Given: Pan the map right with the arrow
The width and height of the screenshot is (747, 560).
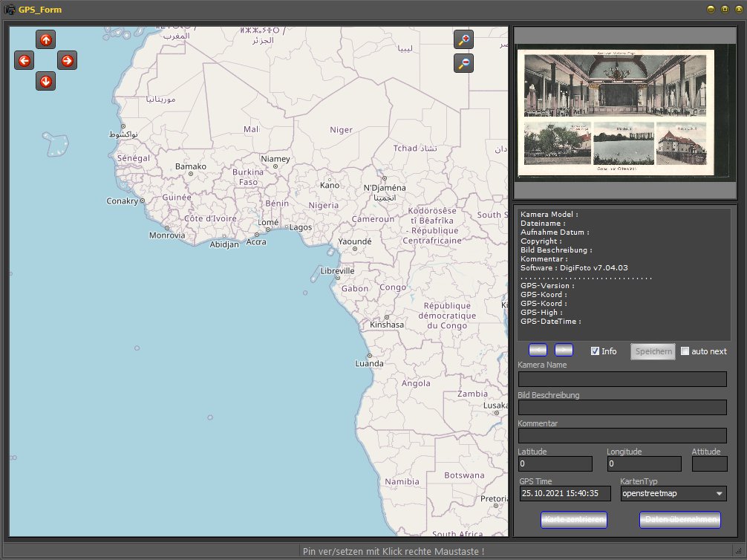Looking at the screenshot, I should (67, 61).
